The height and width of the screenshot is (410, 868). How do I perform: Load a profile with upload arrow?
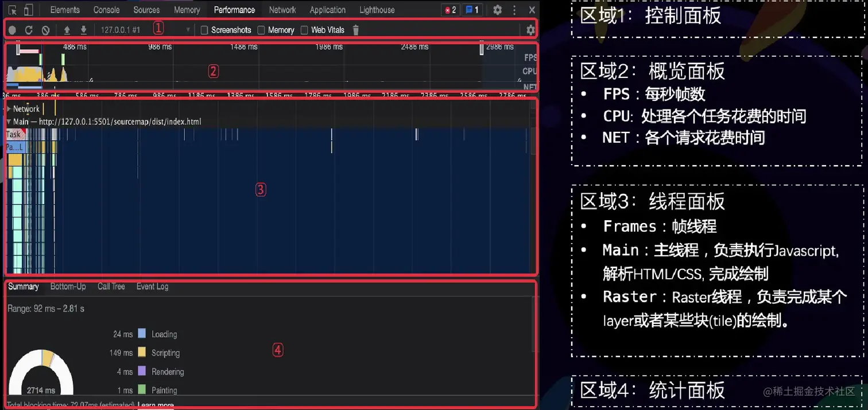[67, 30]
